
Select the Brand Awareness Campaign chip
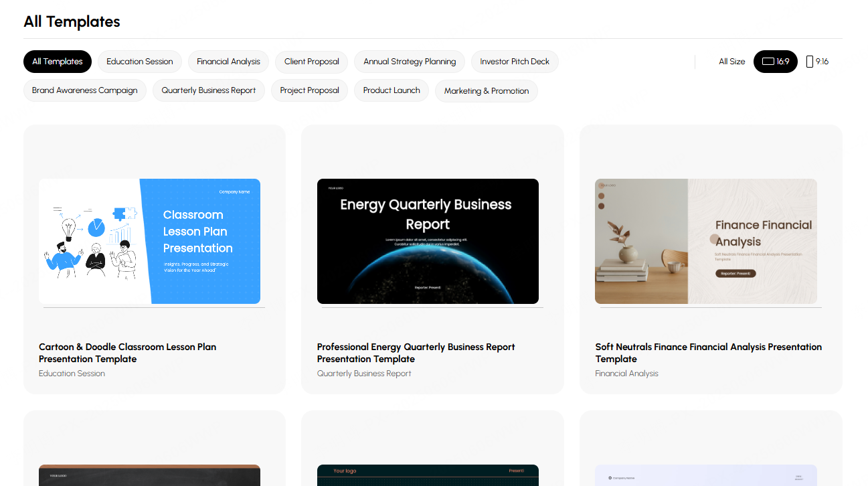tap(84, 90)
